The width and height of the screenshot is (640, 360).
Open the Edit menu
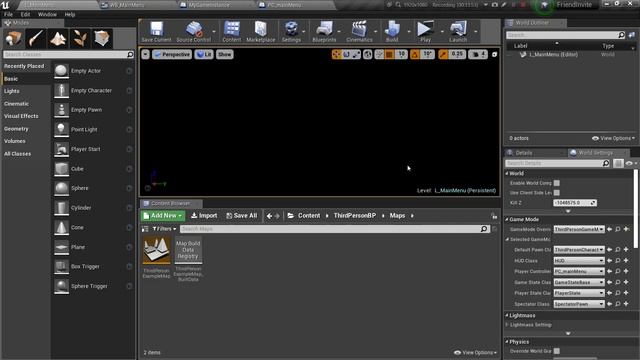point(25,14)
